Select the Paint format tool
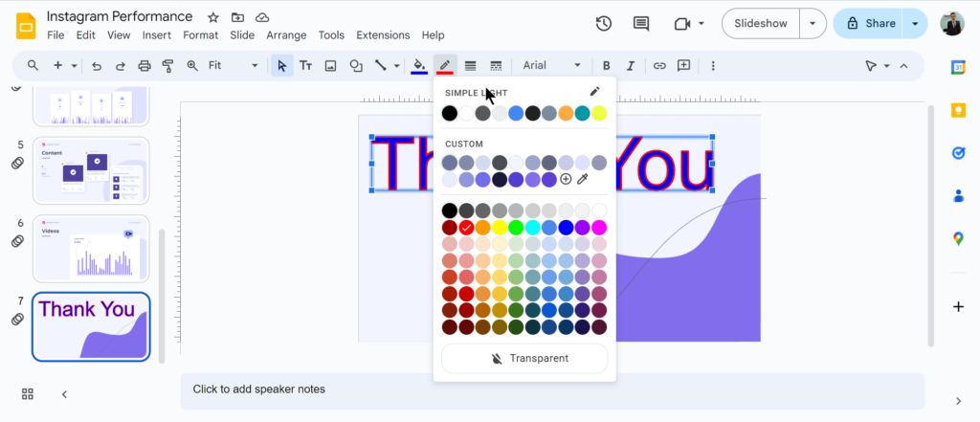Image resolution: width=980 pixels, height=422 pixels. pos(168,66)
